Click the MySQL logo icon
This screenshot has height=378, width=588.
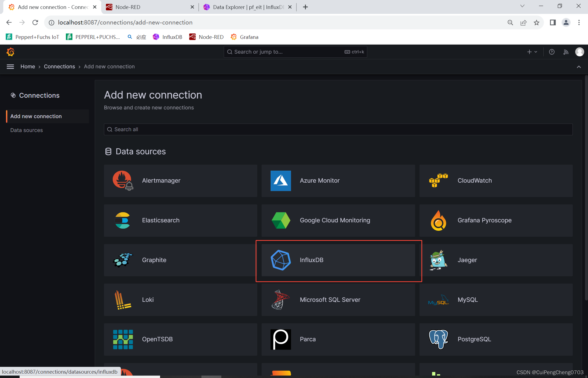pyautogui.click(x=439, y=300)
